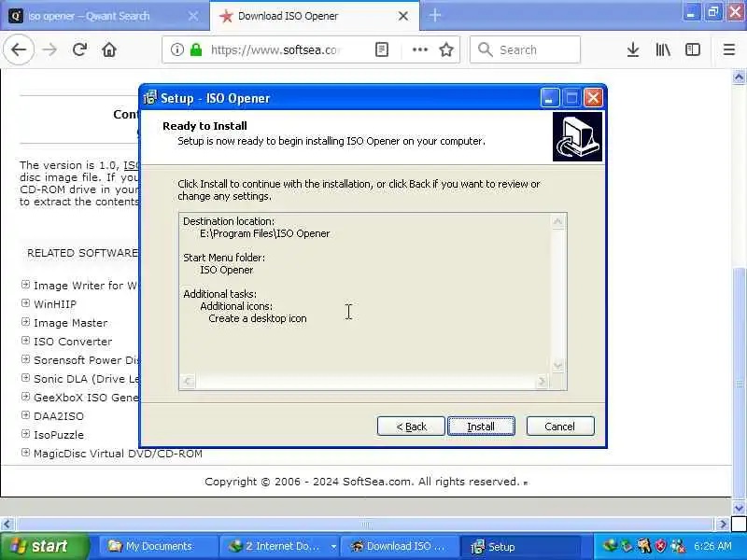Open the Firefox home page icon
This screenshot has height=560, width=747.
point(109,49)
